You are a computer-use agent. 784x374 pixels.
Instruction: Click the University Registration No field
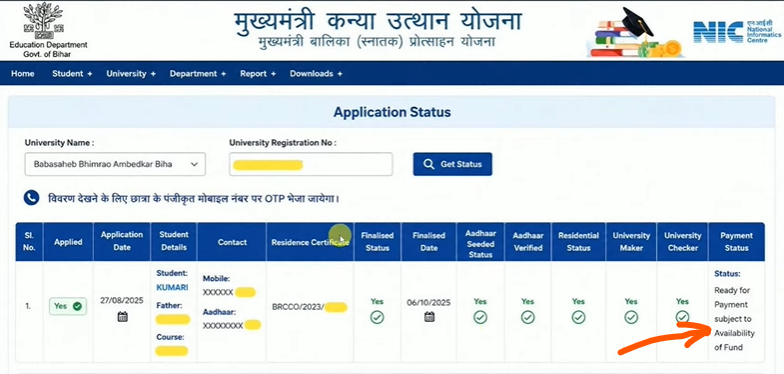pos(310,164)
